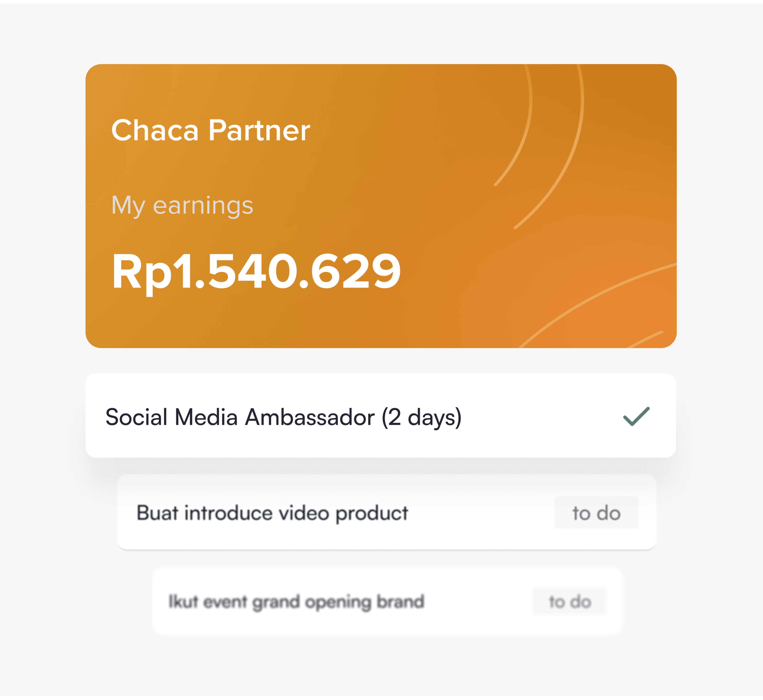Image resolution: width=763 pixels, height=700 pixels.
Task: Click the word "Partner" in the card heading
Action: tap(259, 130)
